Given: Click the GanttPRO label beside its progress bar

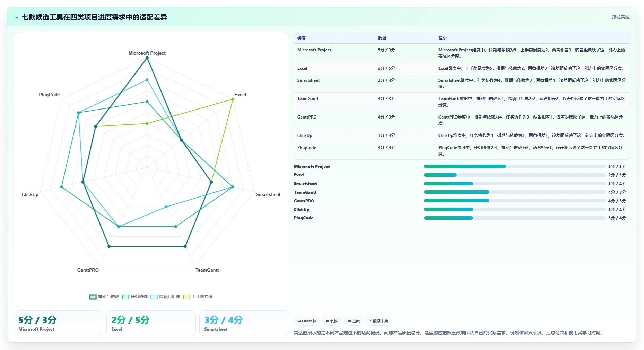Looking at the screenshot, I should pos(304,201).
